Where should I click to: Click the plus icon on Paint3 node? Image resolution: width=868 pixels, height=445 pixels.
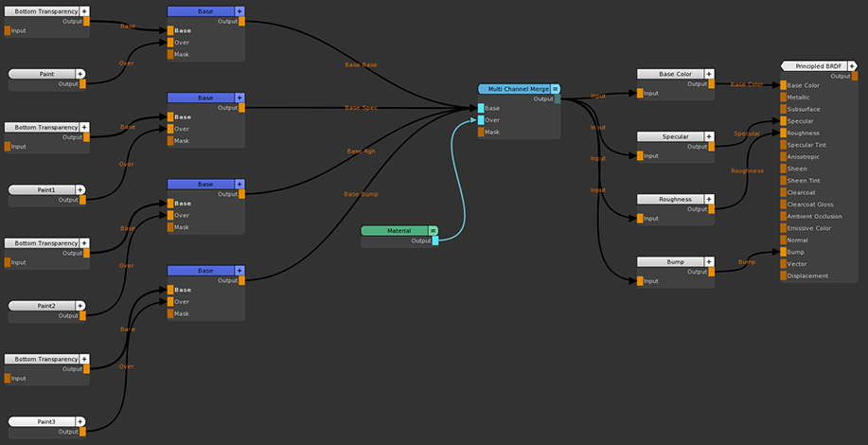point(80,421)
